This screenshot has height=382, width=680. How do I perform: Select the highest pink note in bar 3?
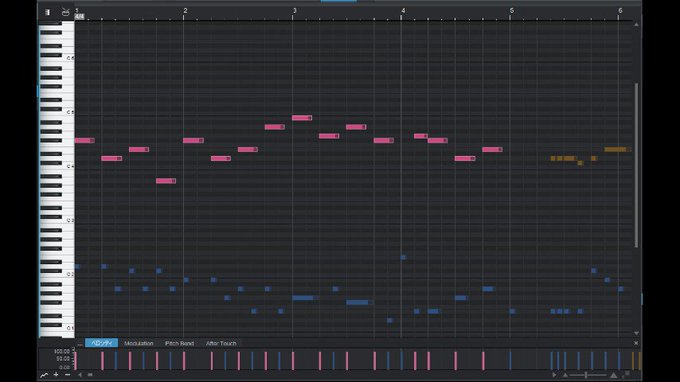[x=302, y=118]
